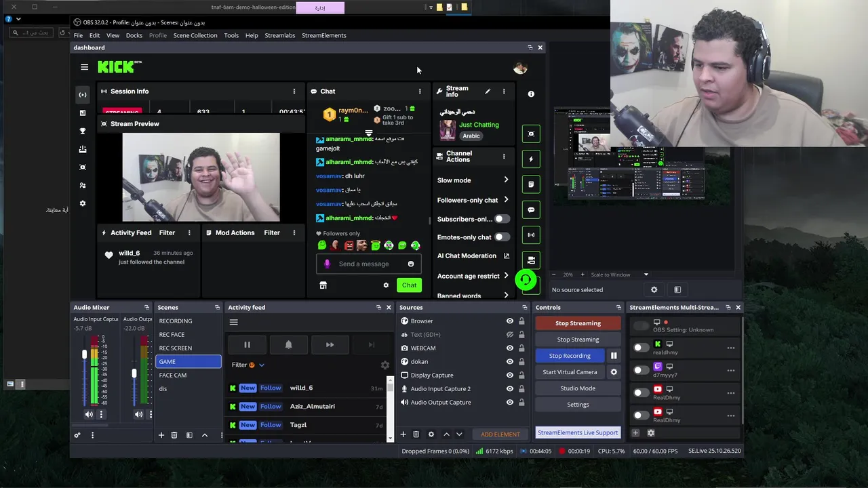Click the info circle icon in Kick dashboard
The width and height of the screenshot is (868, 488).
pyautogui.click(x=531, y=94)
